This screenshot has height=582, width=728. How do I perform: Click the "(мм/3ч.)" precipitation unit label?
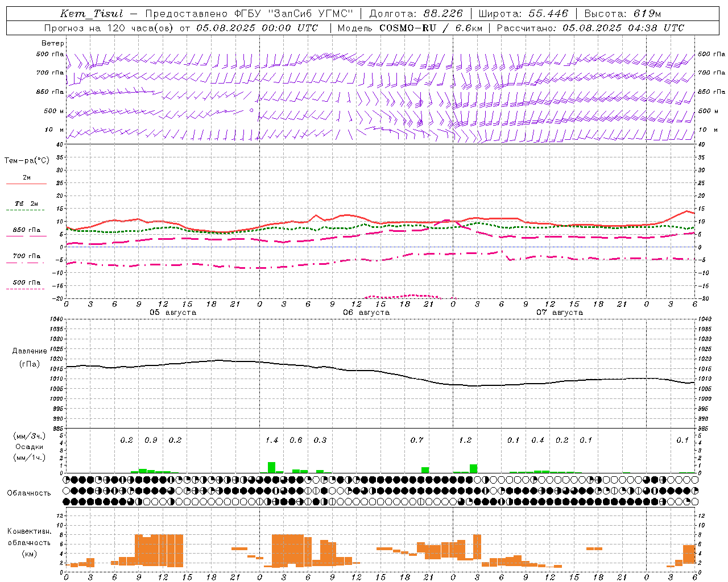[x=29, y=436]
